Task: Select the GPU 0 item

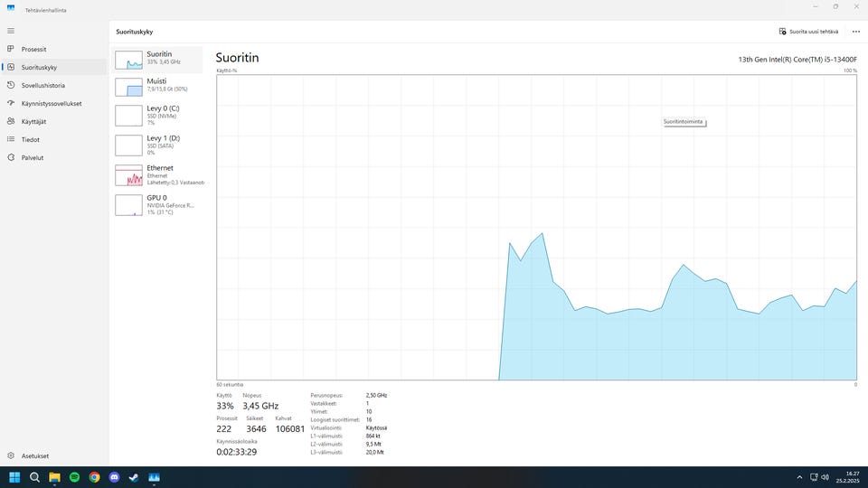Action: [157, 205]
